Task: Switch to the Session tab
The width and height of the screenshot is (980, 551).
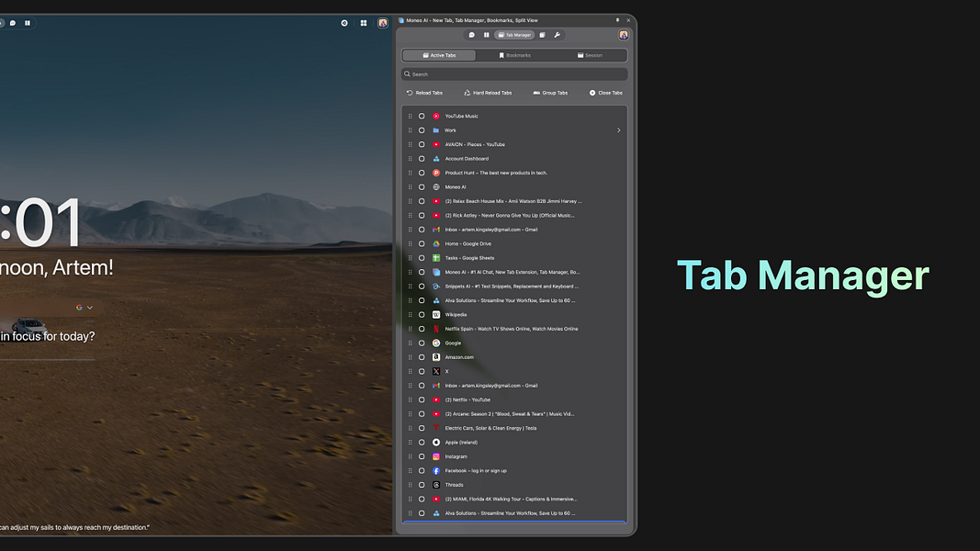Action: pos(590,56)
